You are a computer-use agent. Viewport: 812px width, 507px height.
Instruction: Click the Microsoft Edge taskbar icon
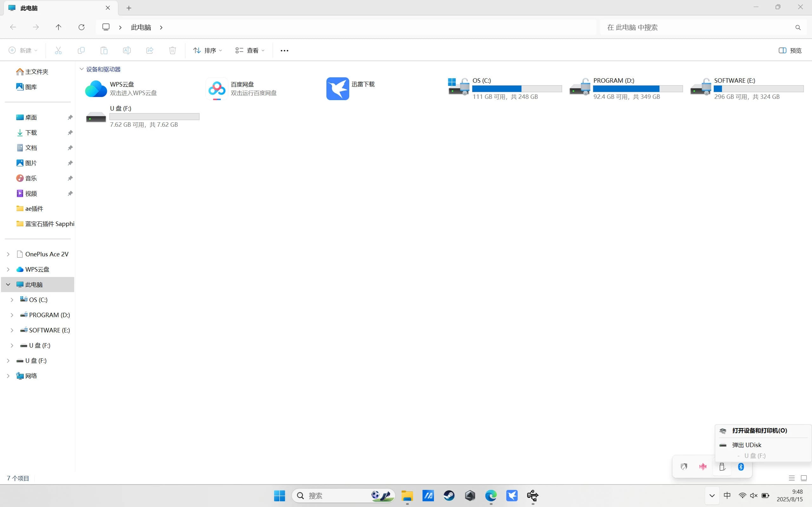491,495
